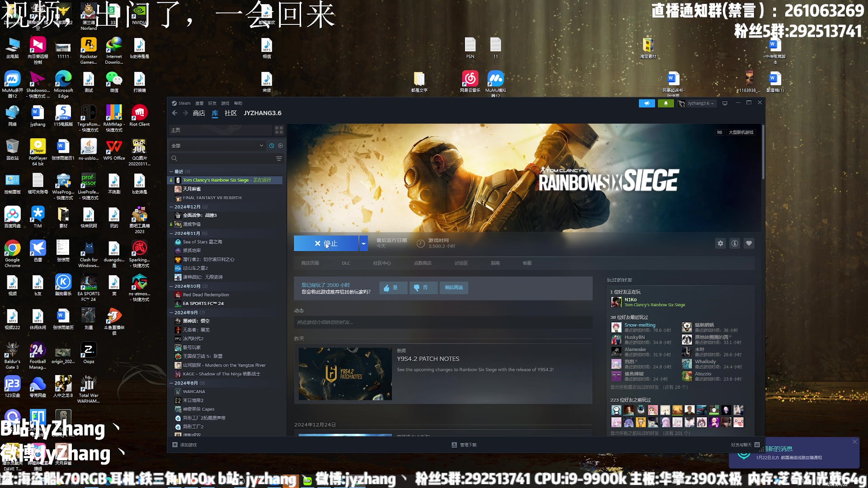The width and height of the screenshot is (868, 488).
Task: Click the library search field
Action: point(222,159)
